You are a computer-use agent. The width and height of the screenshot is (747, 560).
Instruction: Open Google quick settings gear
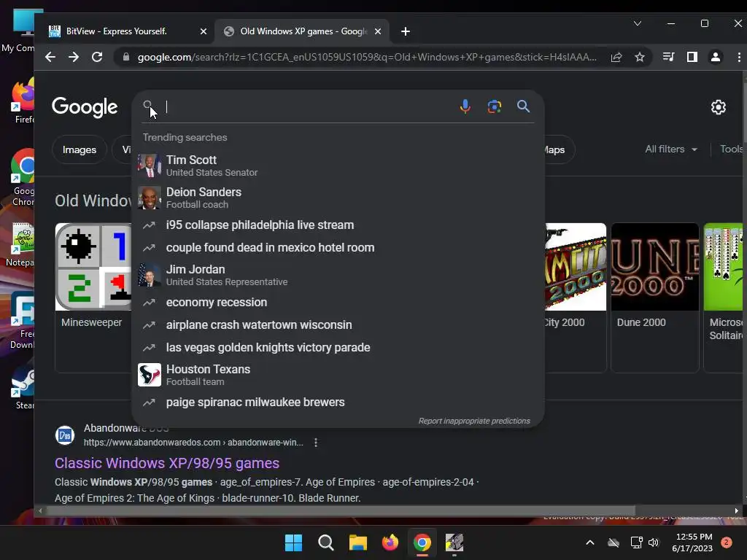coord(718,107)
